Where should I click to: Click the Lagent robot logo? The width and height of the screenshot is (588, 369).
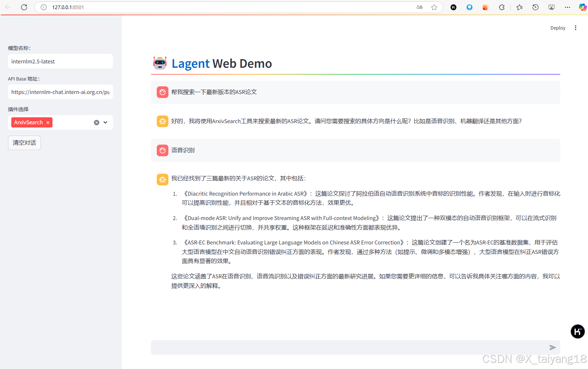pos(160,63)
